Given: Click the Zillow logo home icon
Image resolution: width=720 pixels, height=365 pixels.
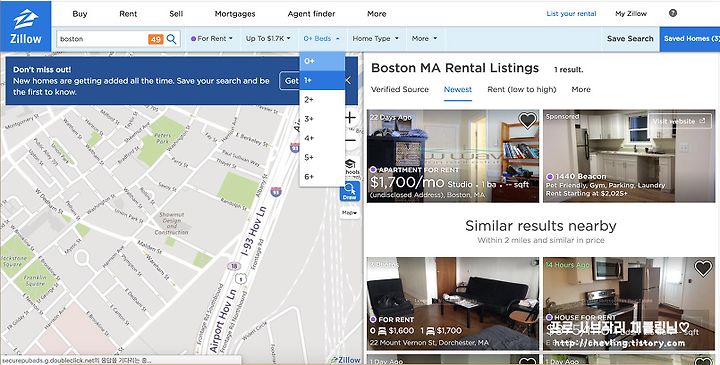Looking at the screenshot, I should click(x=26, y=26).
